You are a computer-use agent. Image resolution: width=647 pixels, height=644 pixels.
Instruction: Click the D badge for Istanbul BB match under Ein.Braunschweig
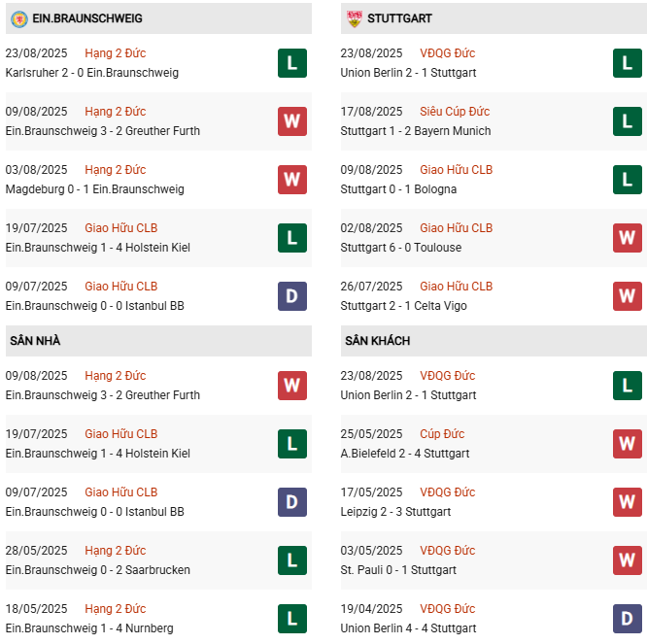(x=291, y=296)
